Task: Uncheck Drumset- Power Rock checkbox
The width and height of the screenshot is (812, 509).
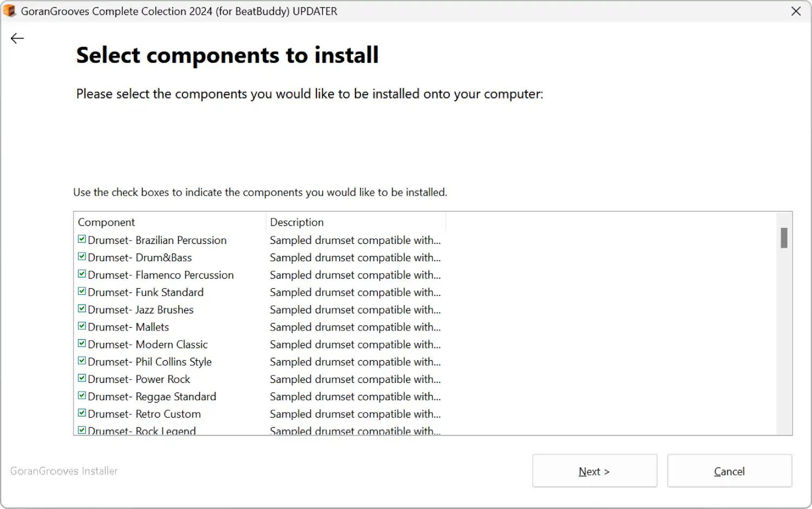Action: pyautogui.click(x=82, y=378)
